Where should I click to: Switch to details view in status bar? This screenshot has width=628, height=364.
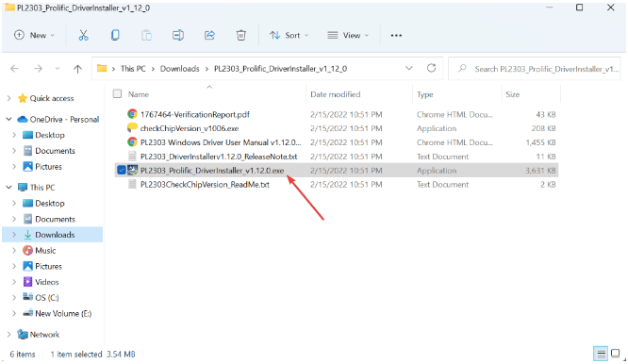601,354
